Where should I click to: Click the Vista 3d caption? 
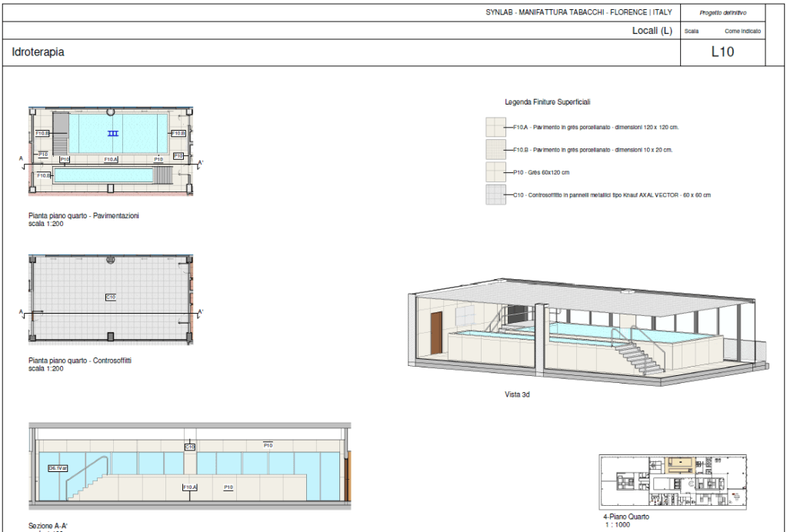click(x=517, y=394)
